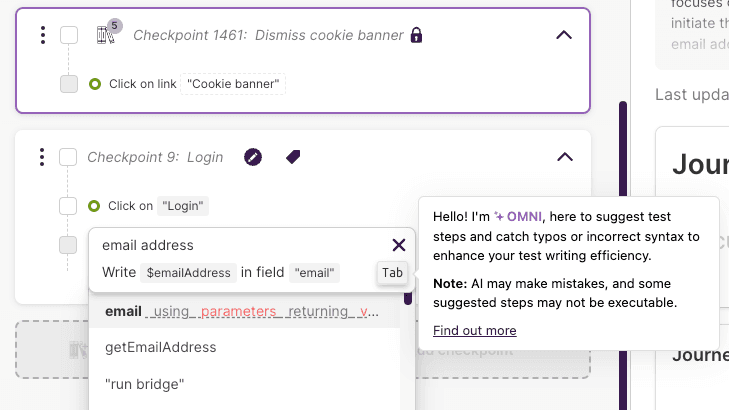
Task: Click the pencil edit icon for Checkpoint 9
Action: (254, 157)
